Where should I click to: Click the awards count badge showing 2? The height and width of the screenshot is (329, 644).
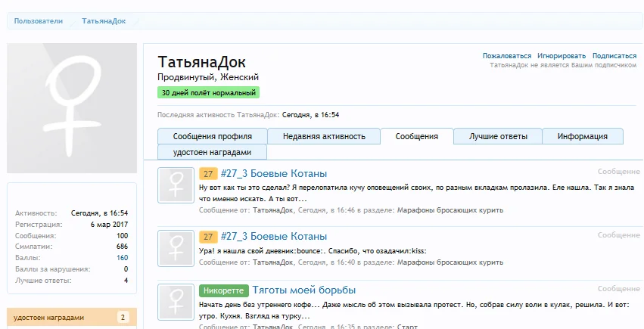123,318
